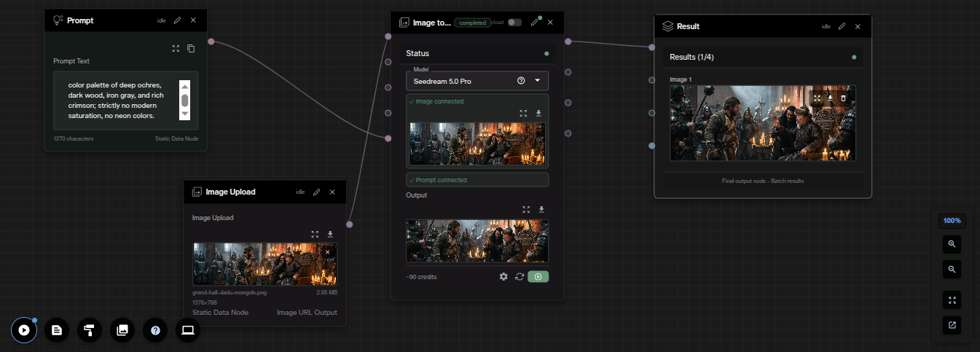This screenshot has height=352, width=980.
Task: Open the paint roller icon in bottom toolbar
Action: pos(90,330)
